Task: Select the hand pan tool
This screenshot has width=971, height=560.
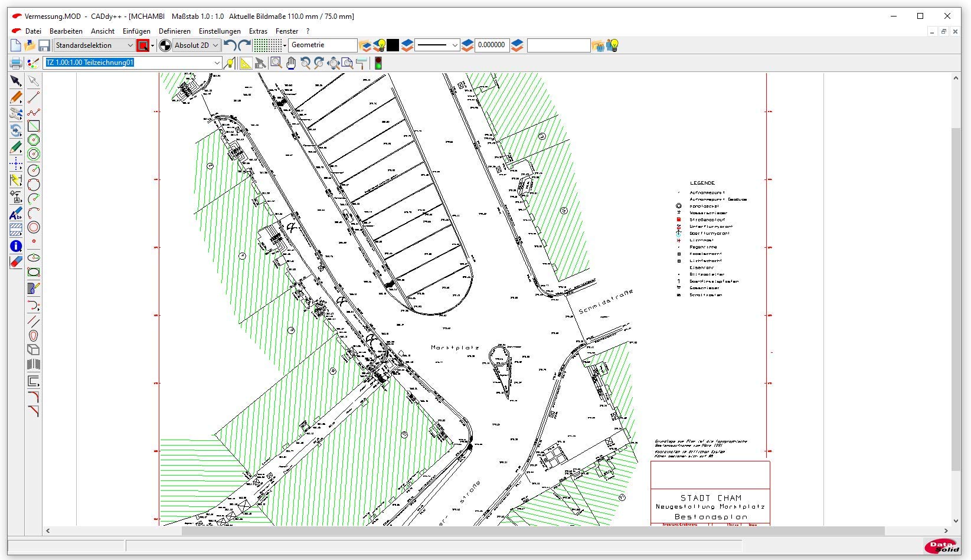Action: [x=291, y=63]
